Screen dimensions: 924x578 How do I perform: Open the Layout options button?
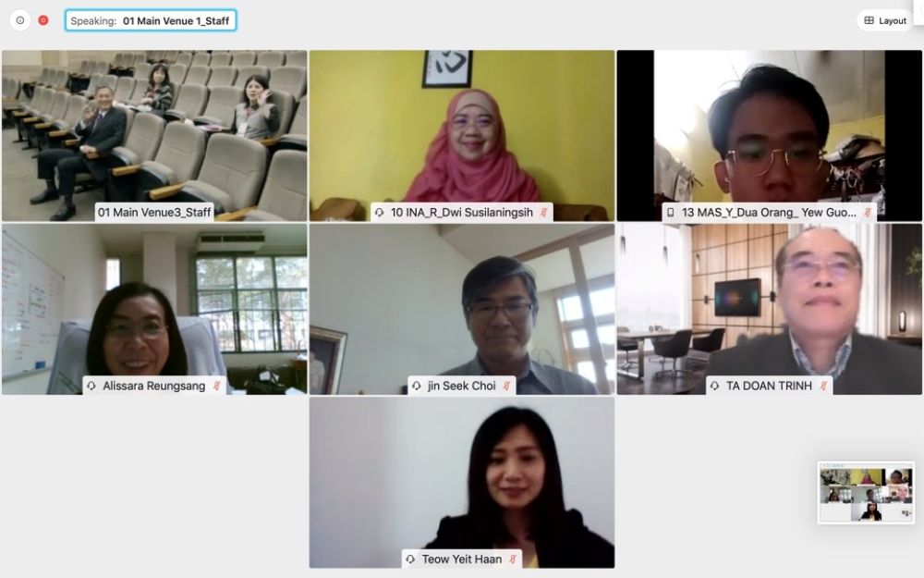885,20
